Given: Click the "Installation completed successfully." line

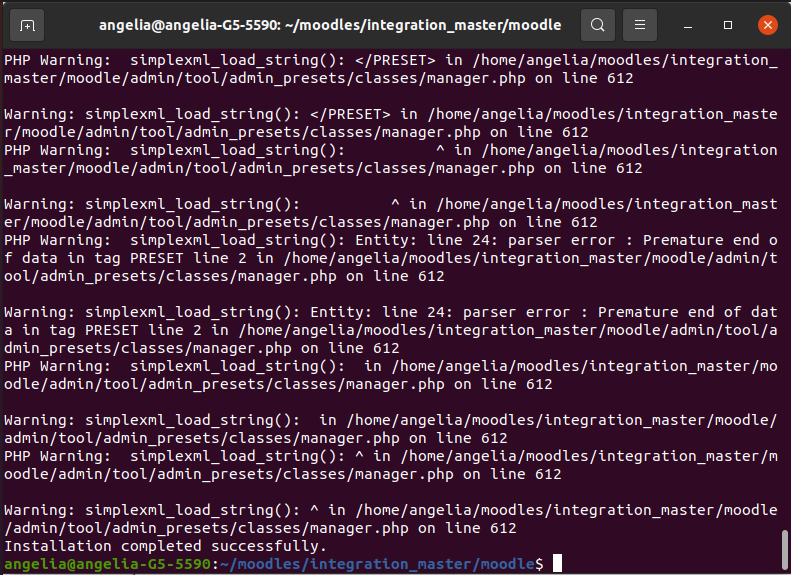Looking at the screenshot, I should coord(165,546).
